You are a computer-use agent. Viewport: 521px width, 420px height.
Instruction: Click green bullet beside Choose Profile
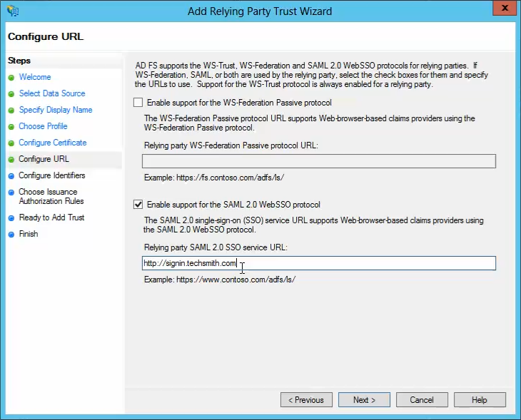[11, 127]
